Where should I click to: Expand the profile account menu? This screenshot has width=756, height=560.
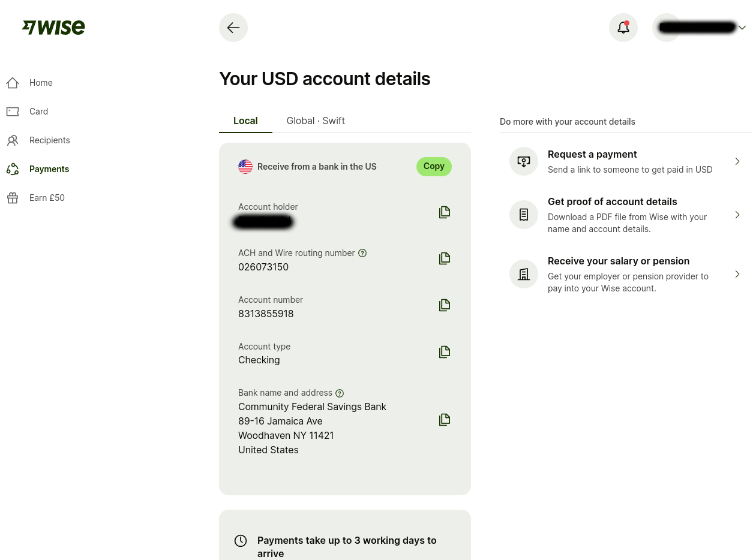point(742,28)
